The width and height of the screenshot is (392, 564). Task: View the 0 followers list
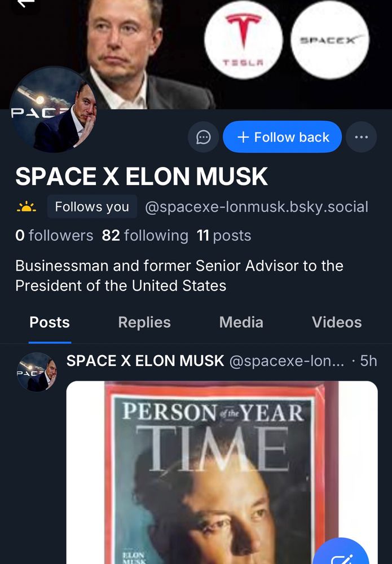[x=54, y=236]
